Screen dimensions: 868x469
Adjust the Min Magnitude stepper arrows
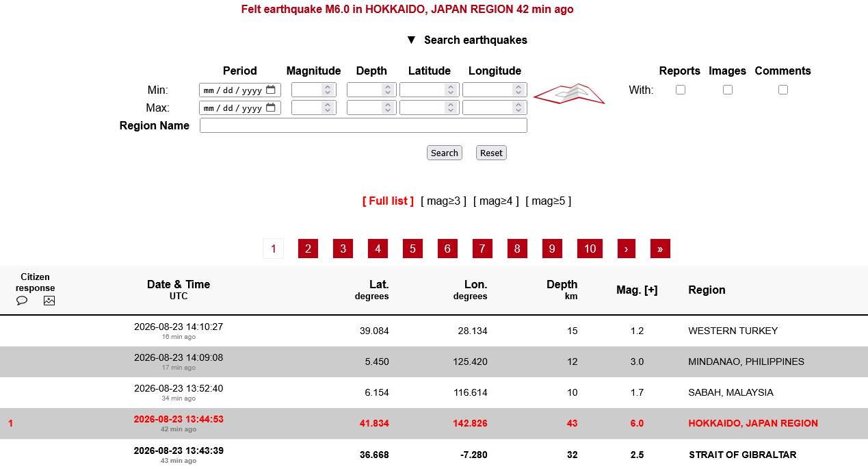328,90
